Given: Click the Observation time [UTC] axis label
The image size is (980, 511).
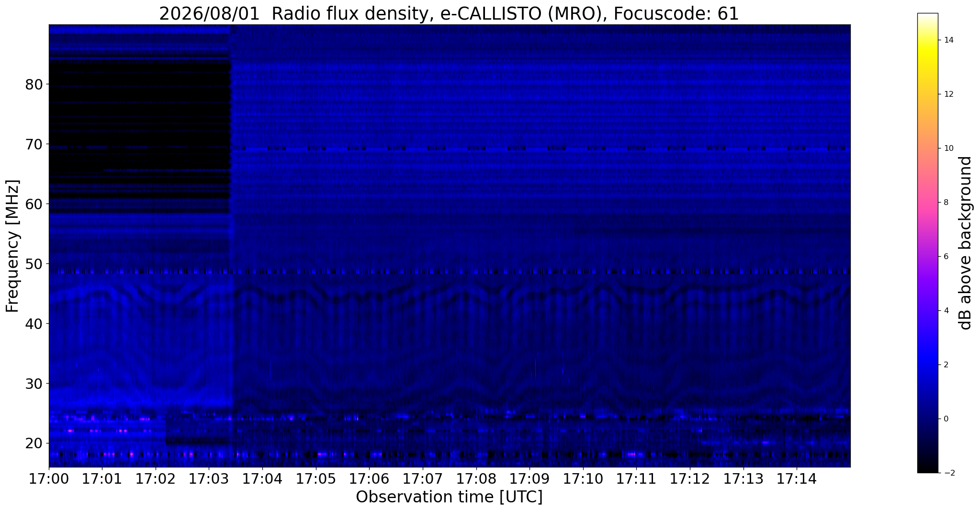Looking at the screenshot, I should point(449,497).
